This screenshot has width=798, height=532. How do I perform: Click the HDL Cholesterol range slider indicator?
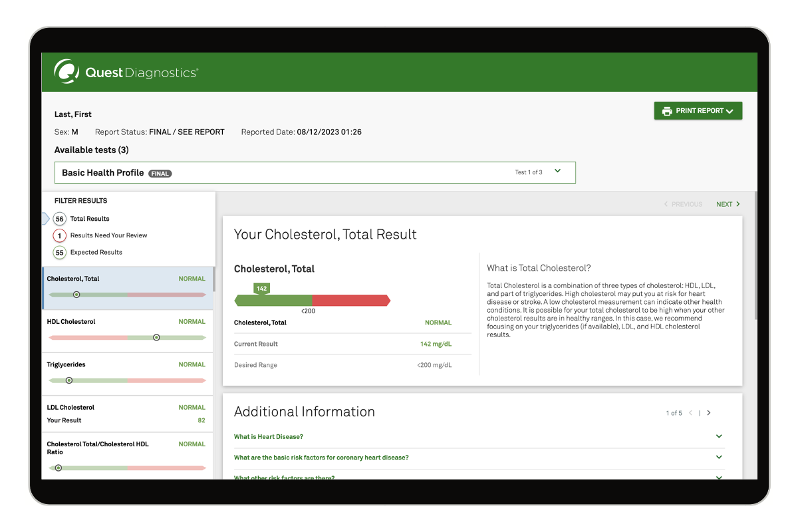157,337
